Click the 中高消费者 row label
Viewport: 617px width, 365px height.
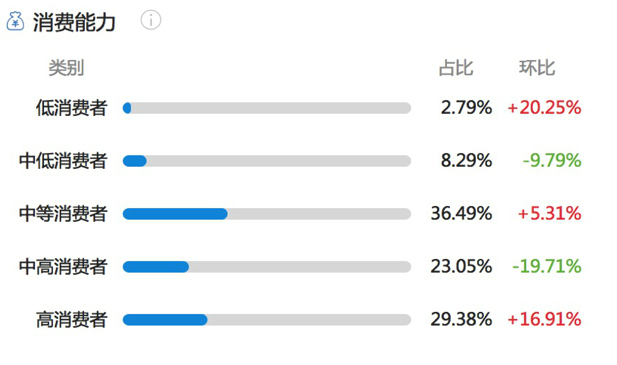pos(63,267)
